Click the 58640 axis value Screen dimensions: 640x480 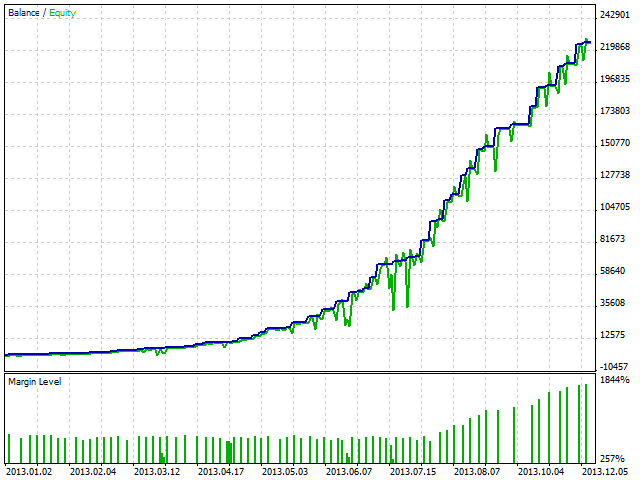(612, 271)
